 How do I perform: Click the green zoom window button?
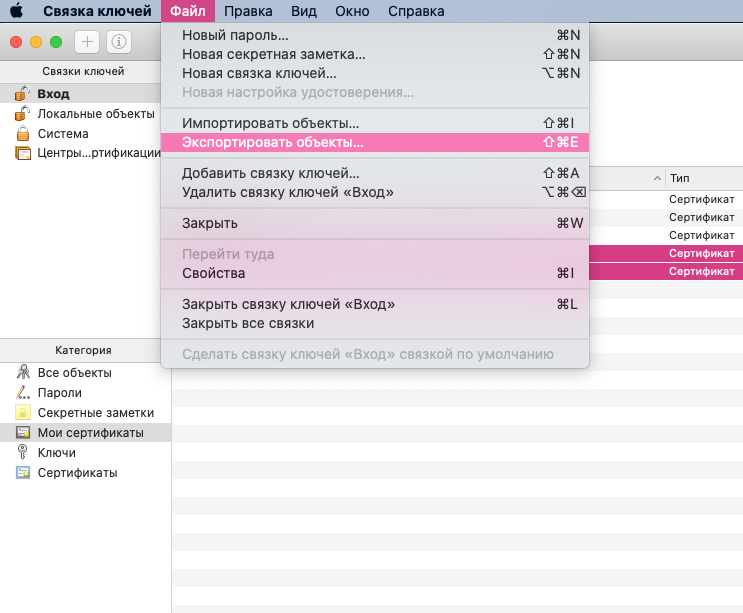[56, 42]
